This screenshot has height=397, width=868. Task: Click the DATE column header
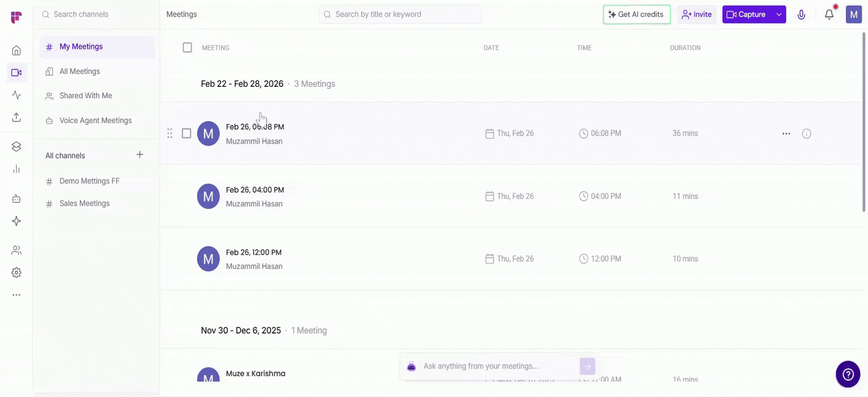491,48
